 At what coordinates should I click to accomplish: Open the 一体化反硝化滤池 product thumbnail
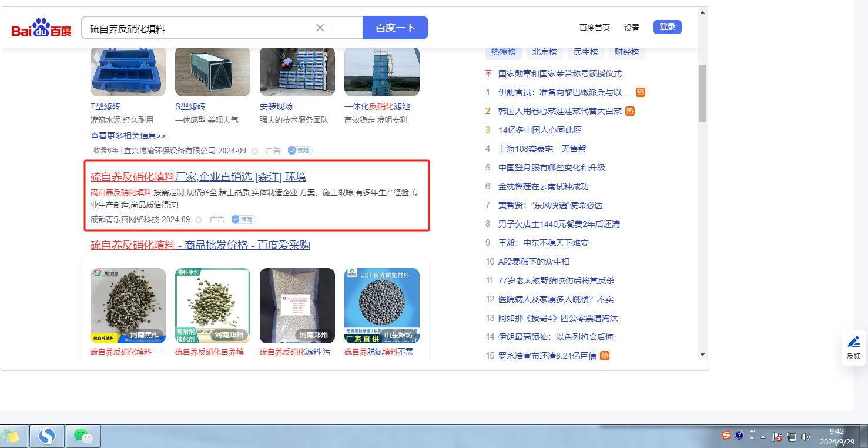(x=382, y=72)
